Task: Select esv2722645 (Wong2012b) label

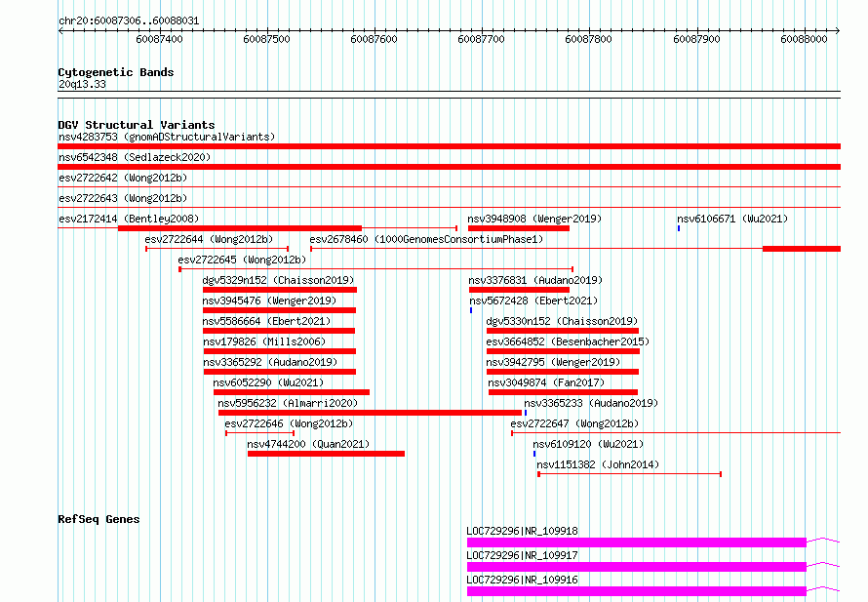Action: [242, 260]
